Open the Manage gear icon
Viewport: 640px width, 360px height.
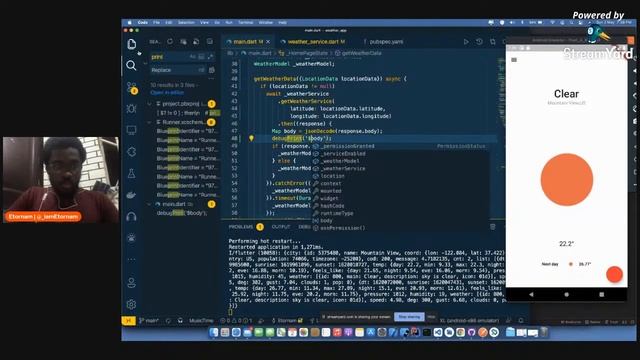[x=131, y=304]
